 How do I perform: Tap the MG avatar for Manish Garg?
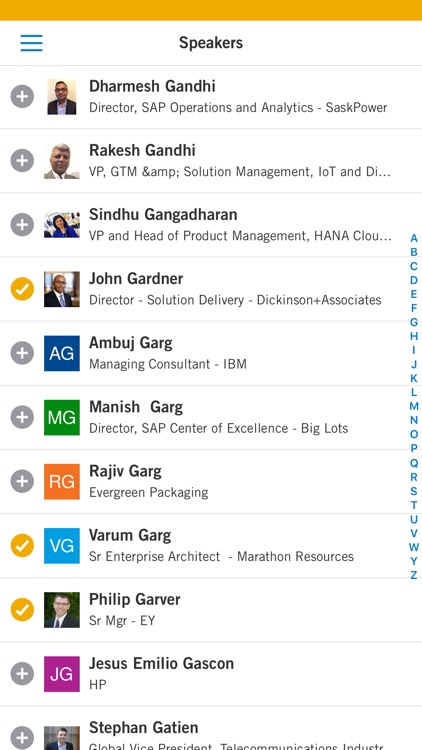[62, 417]
